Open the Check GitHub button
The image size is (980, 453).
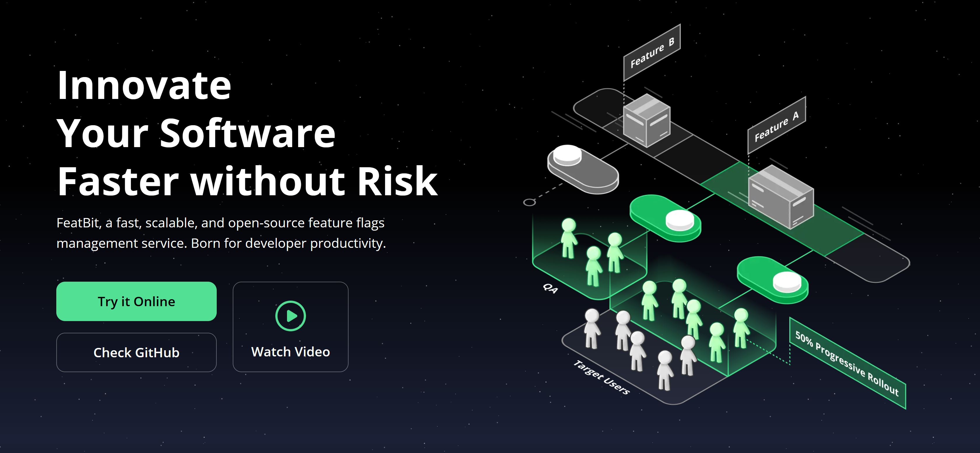(136, 353)
